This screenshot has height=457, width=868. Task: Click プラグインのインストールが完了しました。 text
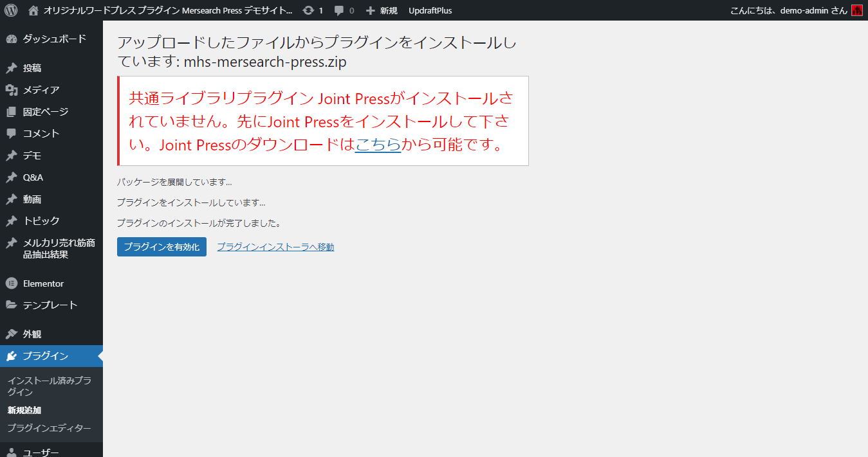point(199,223)
